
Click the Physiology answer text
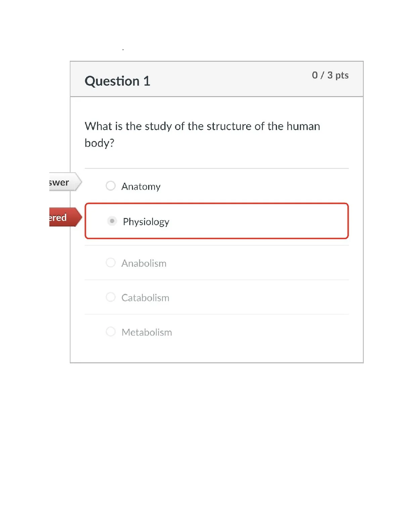pos(146,222)
